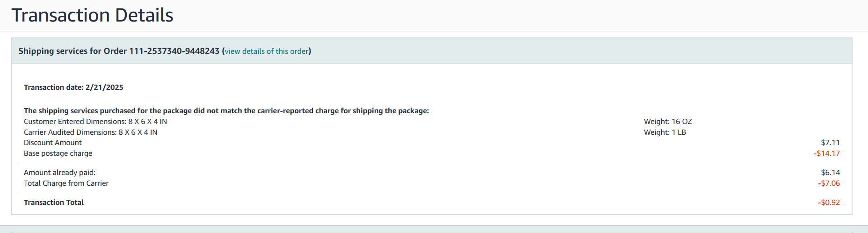The image size is (868, 233).
Task: Click the 'Amount already paid' label
Action: pyautogui.click(x=59, y=173)
